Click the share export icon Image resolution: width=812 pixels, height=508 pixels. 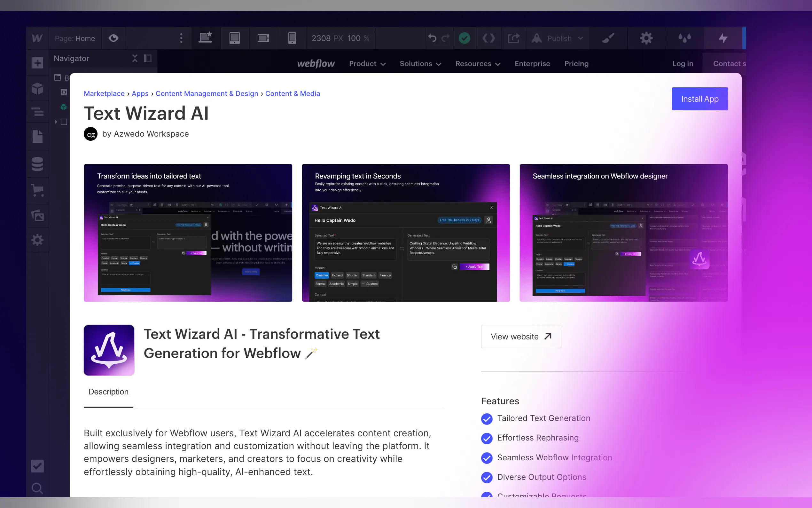[x=514, y=38]
